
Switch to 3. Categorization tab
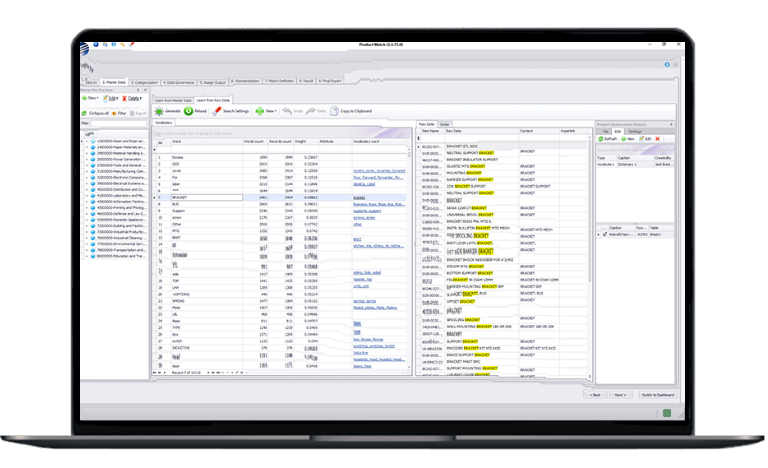[x=144, y=82]
